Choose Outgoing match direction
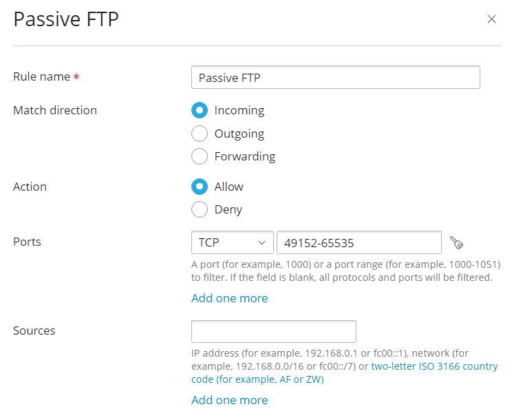This screenshot has height=420, width=512. [200, 134]
